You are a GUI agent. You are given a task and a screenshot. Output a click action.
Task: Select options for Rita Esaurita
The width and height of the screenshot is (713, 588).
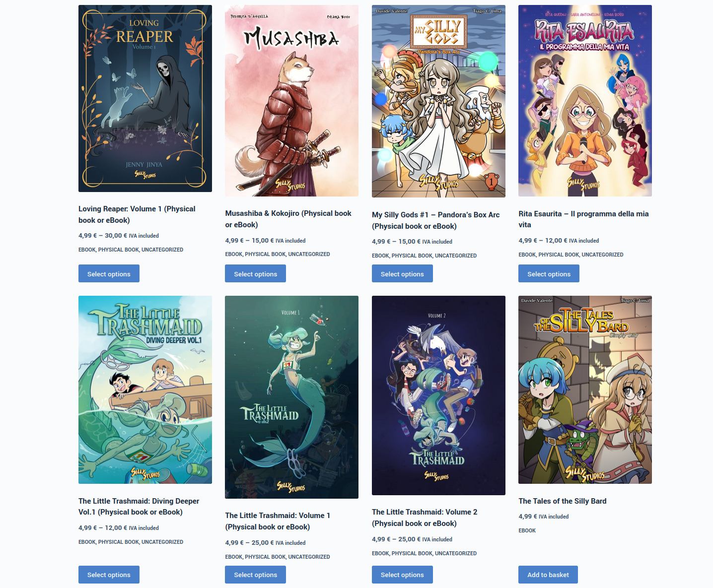coord(549,273)
